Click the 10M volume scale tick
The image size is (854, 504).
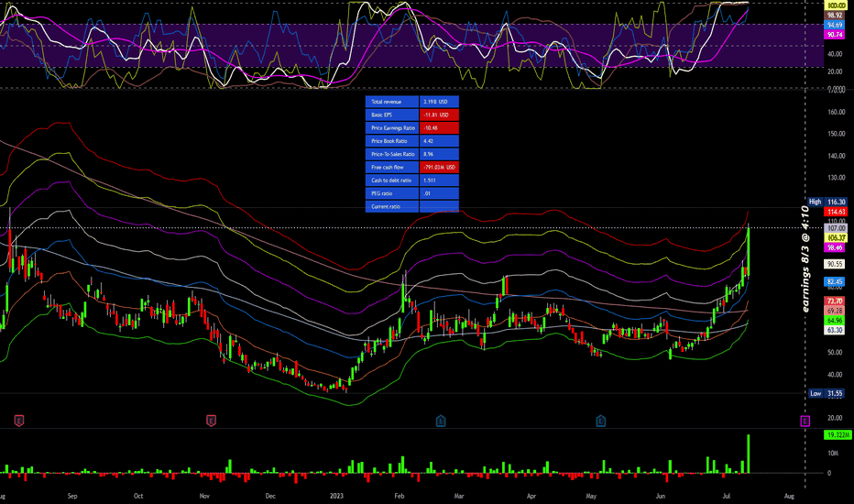click(x=833, y=454)
